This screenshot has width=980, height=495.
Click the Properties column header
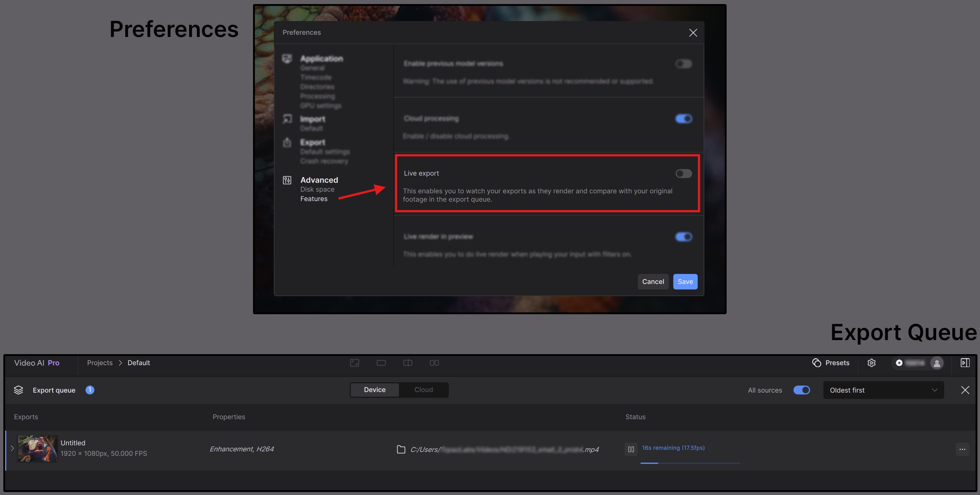[229, 417]
